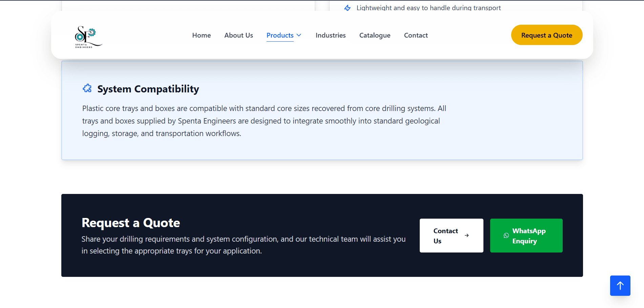
Task: Click the WhatsApp Enquiry text in the green button
Action: (529, 236)
